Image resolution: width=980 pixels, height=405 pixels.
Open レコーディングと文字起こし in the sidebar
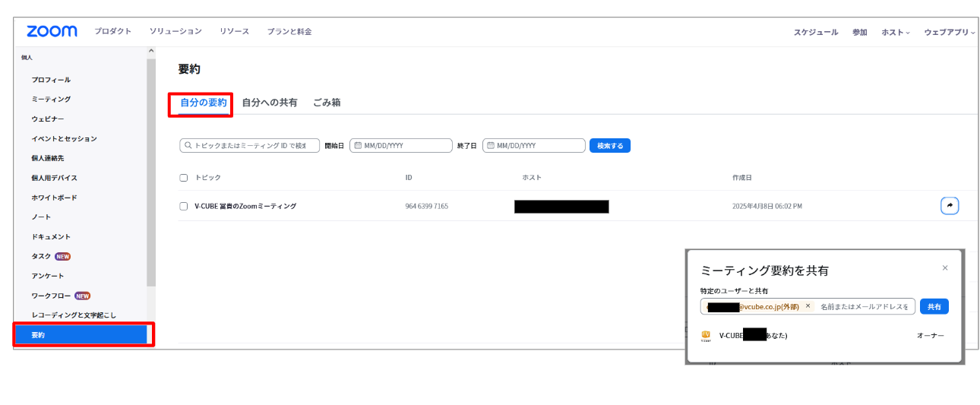point(74,315)
